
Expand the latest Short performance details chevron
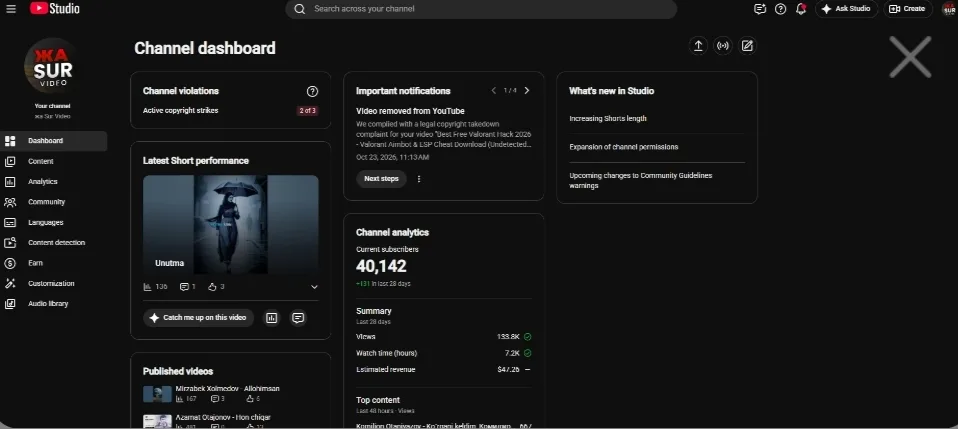coord(314,287)
